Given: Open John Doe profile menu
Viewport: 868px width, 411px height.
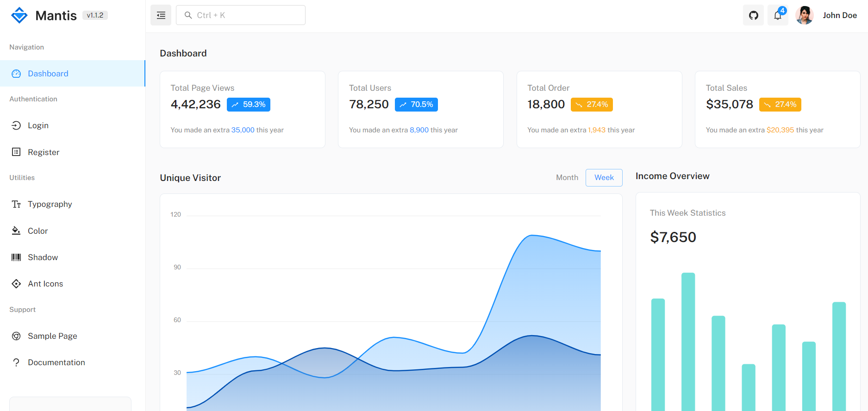Looking at the screenshot, I should (826, 15).
